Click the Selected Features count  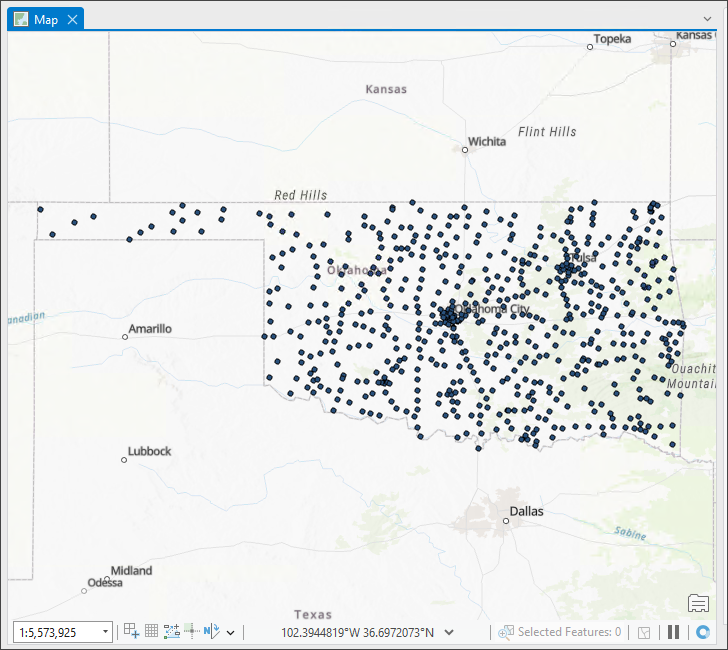click(x=568, y=632)
